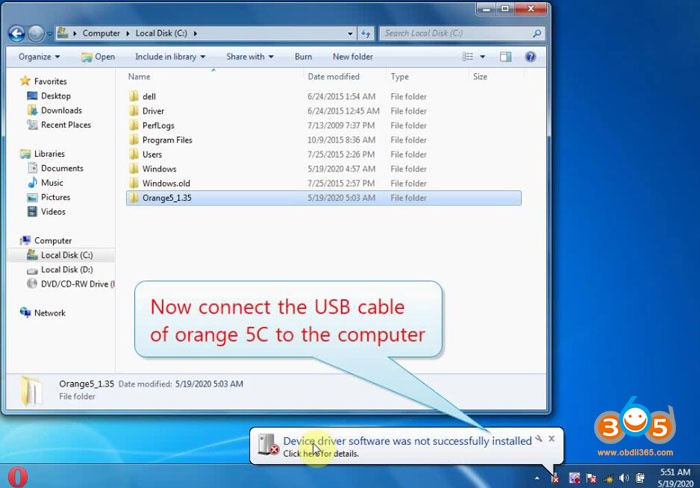The height and width of the screenshot is (488, 700).
Task: Select the Users folder
Action: click(x=324, y=154)
